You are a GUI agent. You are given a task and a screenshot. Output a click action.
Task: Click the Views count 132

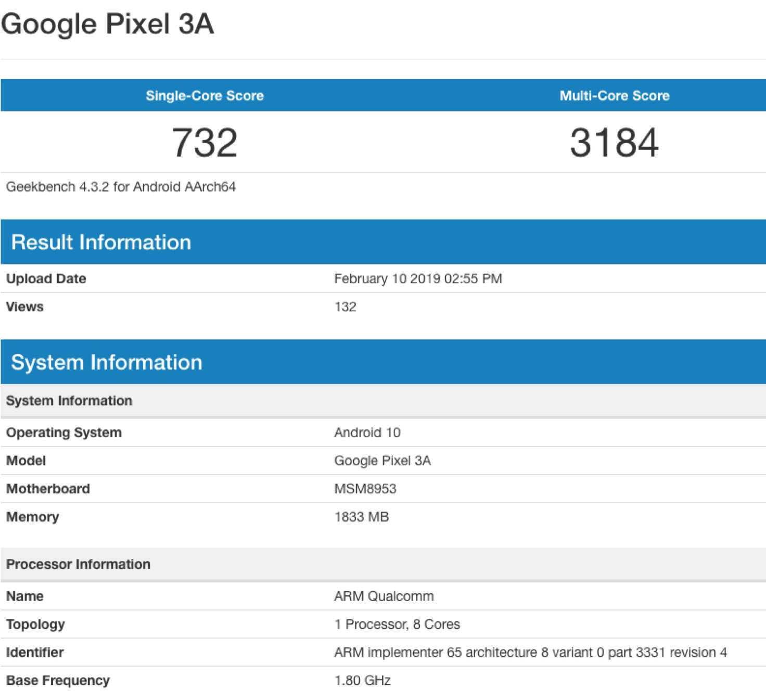(345, 307)
